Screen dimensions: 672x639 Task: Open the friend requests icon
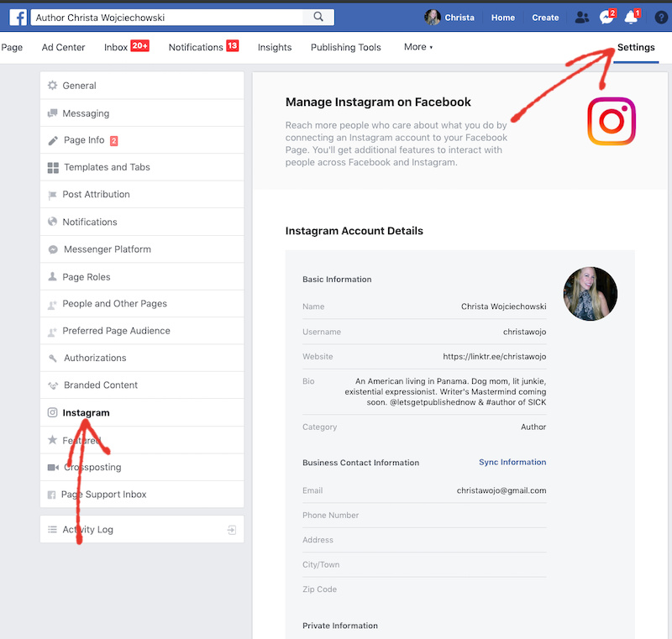click(581, 17)
